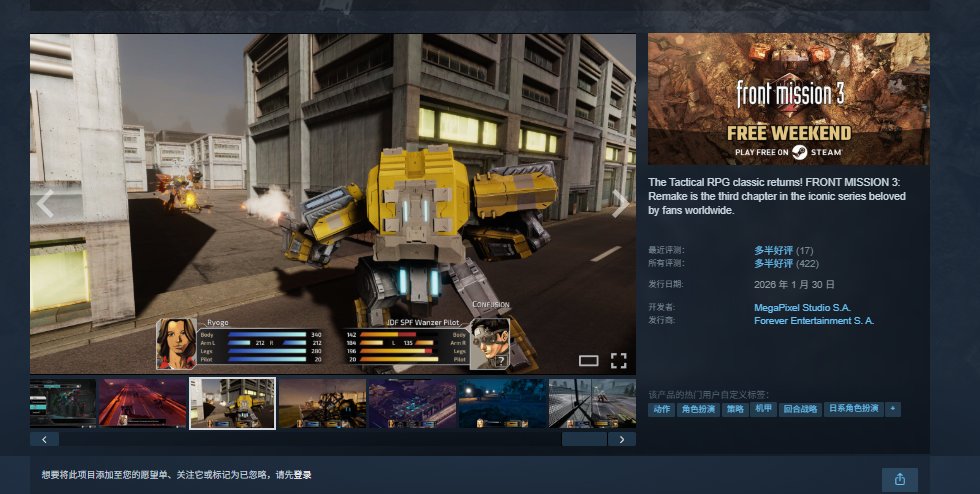Open developer MegaPixel Studio S.A. link
980x494 pixels.
click(x=802, y=308)
